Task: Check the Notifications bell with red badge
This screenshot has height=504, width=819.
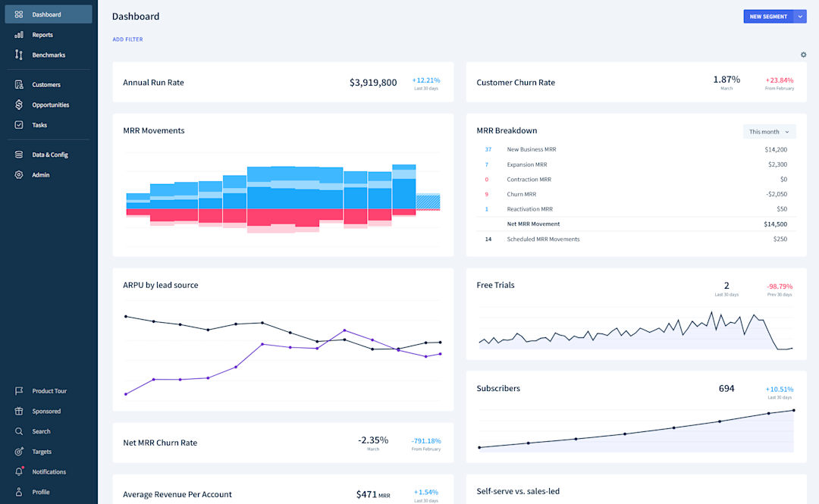Action: pos(20,471)
